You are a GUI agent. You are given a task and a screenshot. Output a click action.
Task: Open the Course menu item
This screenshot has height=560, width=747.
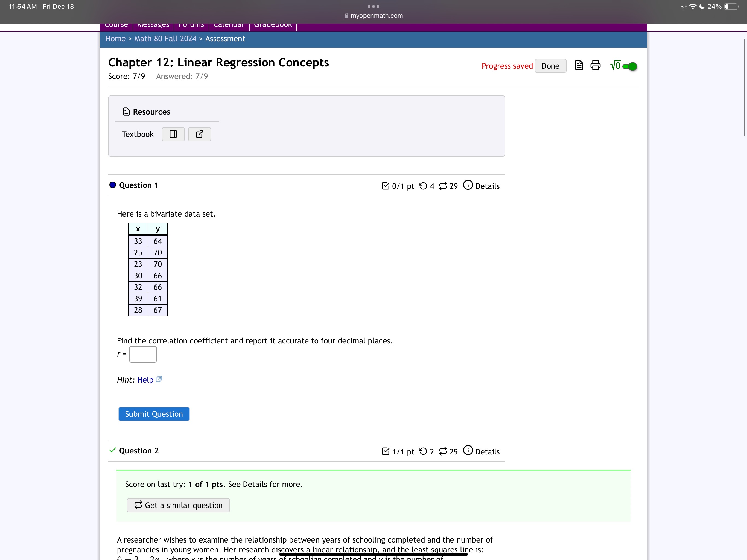click(x=116, y=25)
